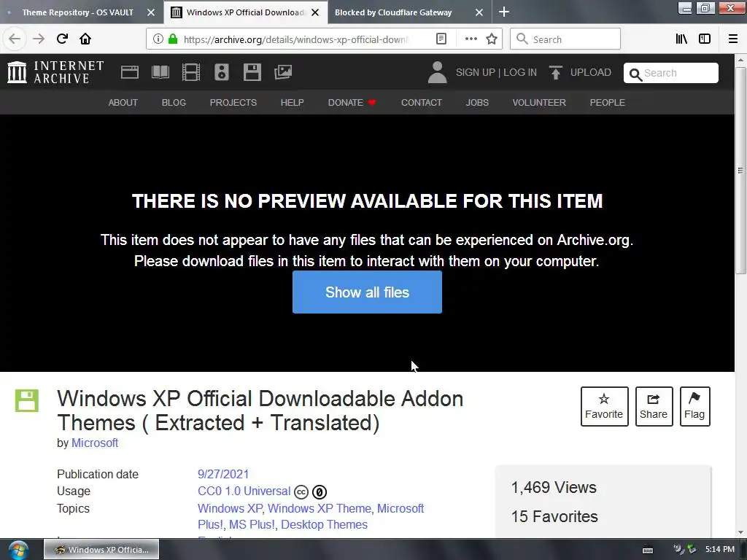Focus the Firefox toolbar search field
747x560 pixels.
point(565,39)
